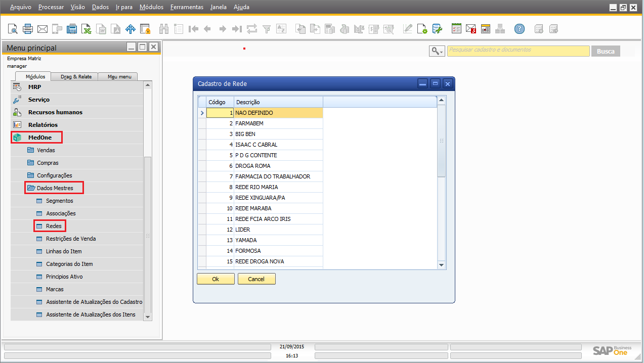This screenshot has width=644, height=363.
Task: Click the Descrição column header
Action: (278, 102)
